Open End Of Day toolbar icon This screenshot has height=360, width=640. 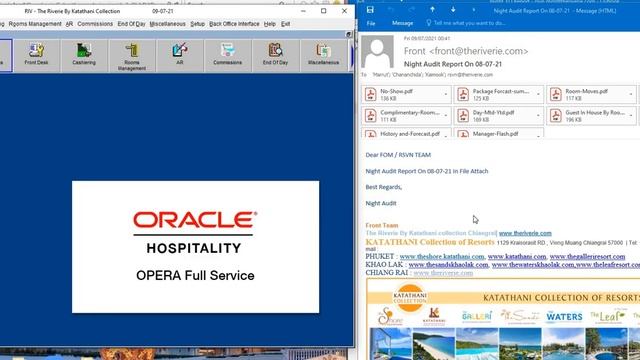coord(276,55)
